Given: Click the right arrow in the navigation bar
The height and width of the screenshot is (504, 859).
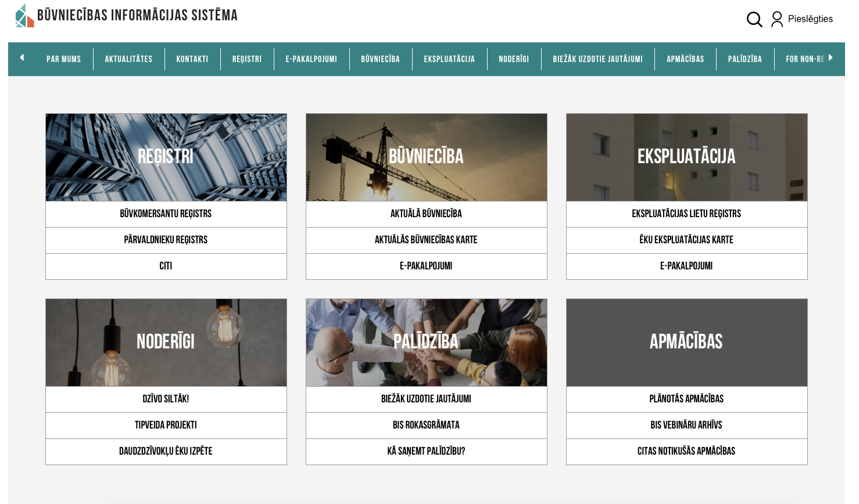Looking at the screenshot, I should click(831, 57).
